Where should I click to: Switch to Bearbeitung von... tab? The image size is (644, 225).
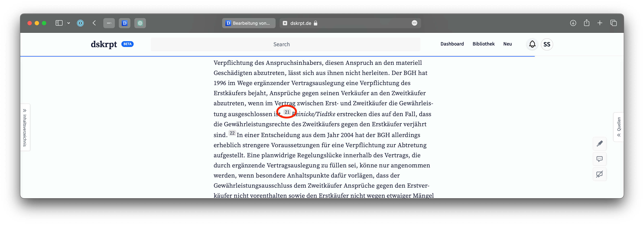[249, 23]
